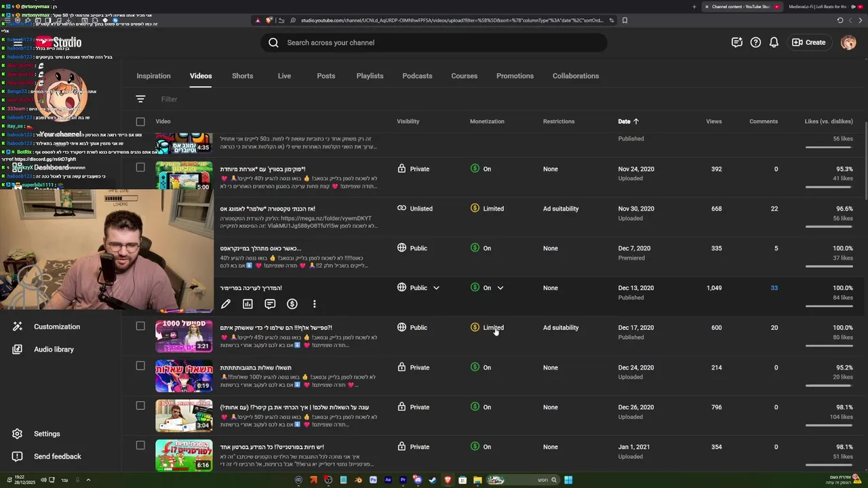Switch to the Shorts tab
Viewport: 868px width, 488px height.
[x=242, y=76]
